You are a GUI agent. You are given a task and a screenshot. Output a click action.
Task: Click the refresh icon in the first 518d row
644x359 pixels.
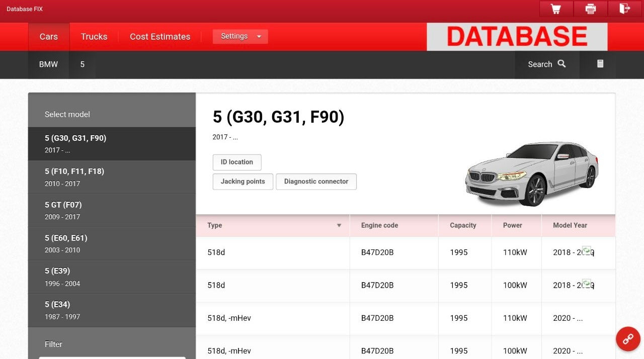point(587,250)
